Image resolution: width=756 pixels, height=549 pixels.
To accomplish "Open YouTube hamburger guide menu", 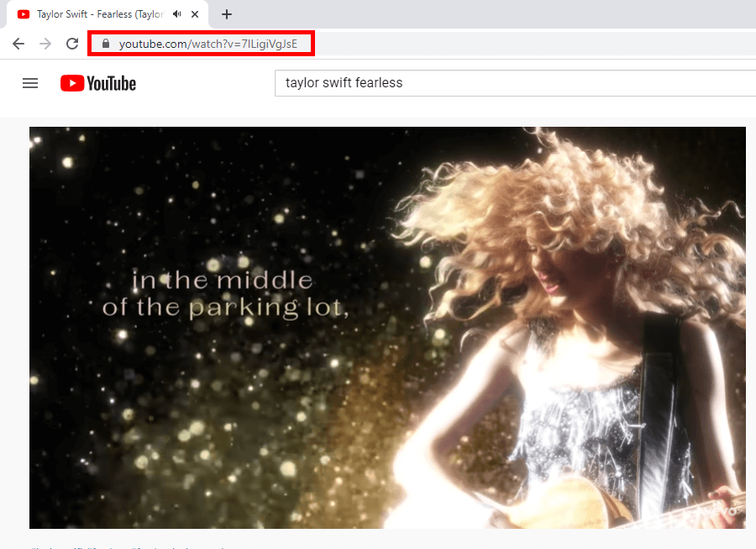I will point(30,83).
